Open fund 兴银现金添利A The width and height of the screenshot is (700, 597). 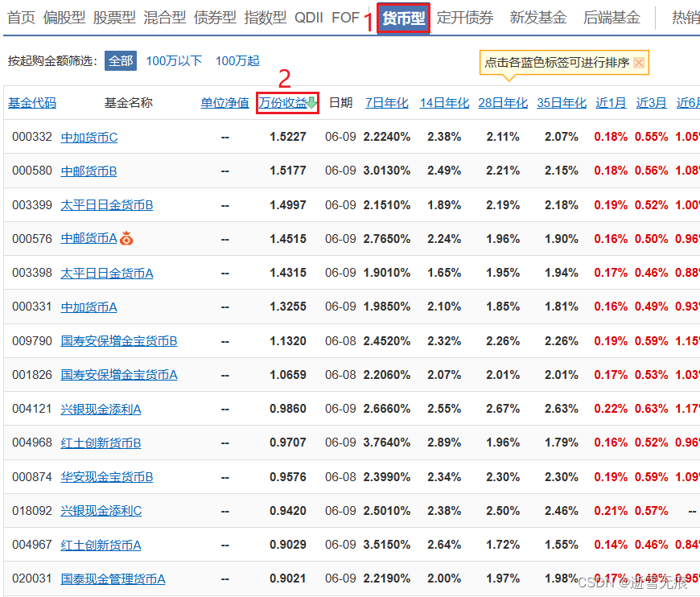(101, 409)
